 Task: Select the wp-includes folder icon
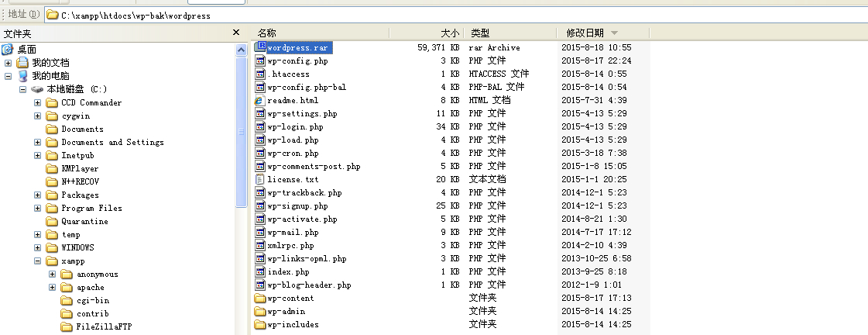tap(261, 325)
